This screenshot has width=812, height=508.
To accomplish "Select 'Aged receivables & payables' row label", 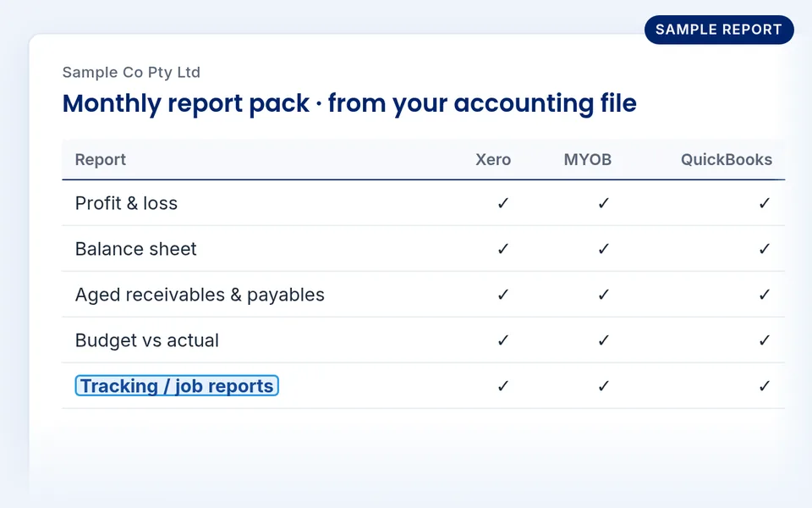I will [x=200, y=295].
